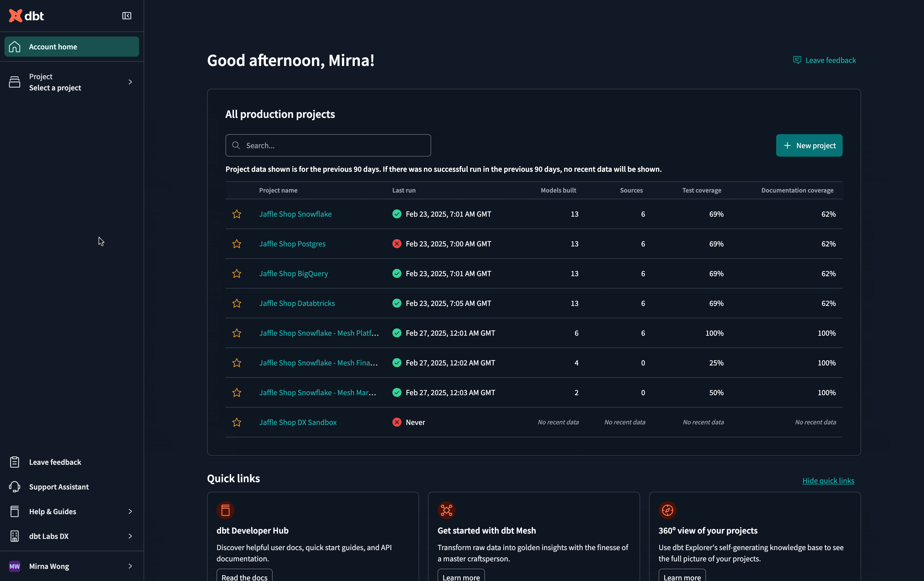
Task: Click the red failed-run icon for Jaffle Shop Postgres
Action: tap(397, 244)
